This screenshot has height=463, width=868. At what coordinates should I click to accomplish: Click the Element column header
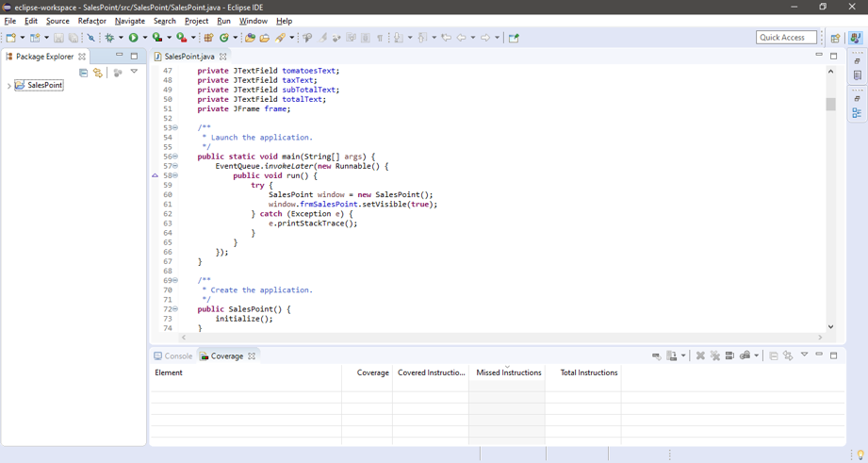click(246, 372)
